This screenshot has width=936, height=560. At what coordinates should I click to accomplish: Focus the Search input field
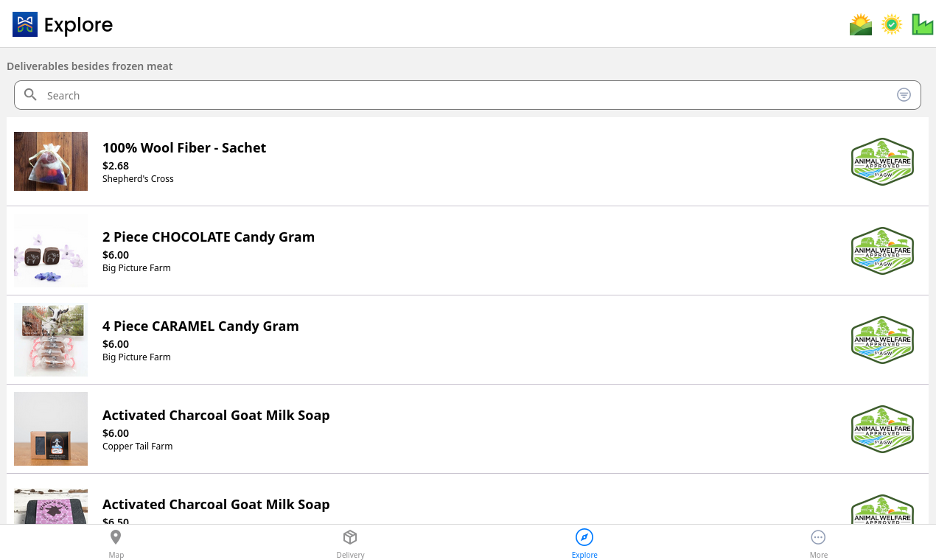[467, 95]
